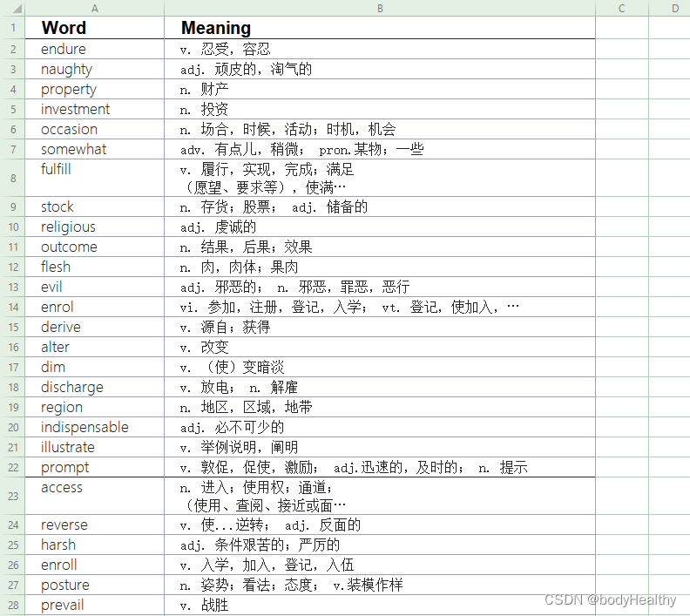Select the cell containing 'somewhat'
The width and height of the screenshot is (690, 616).
tap(95, 149)
